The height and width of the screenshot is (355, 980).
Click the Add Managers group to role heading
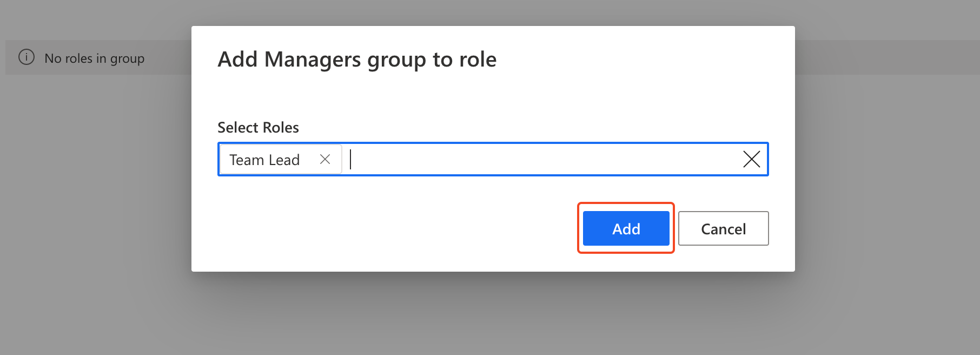click(x=357, y=60)
